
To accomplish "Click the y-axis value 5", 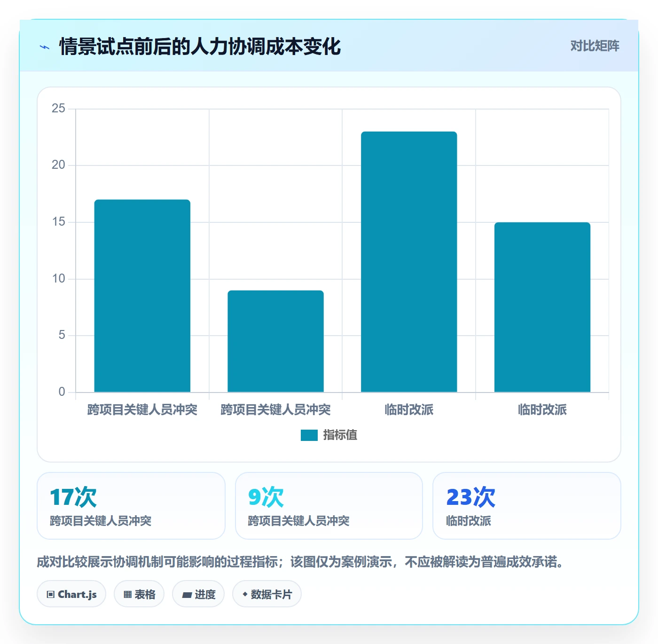I will coord(62,335).
